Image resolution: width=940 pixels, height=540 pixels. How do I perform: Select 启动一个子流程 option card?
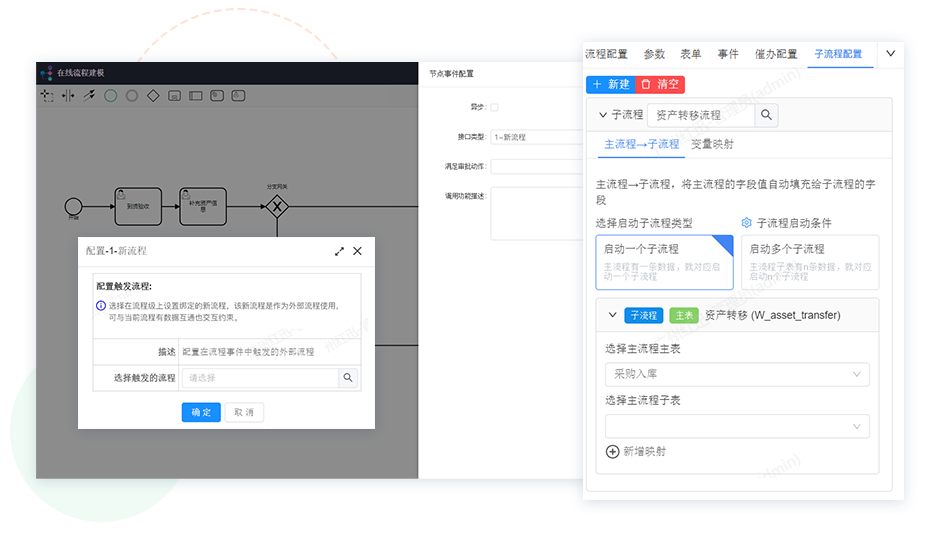(x=664, y=262)
